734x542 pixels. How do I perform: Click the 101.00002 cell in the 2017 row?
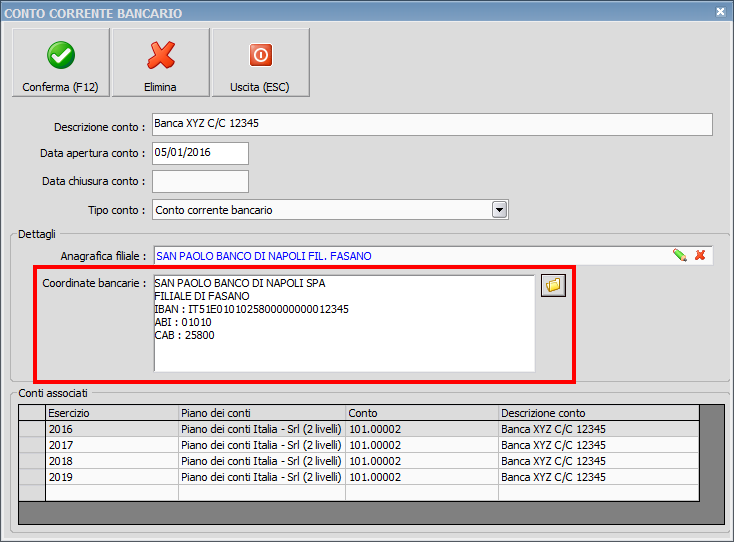[422, 445]
